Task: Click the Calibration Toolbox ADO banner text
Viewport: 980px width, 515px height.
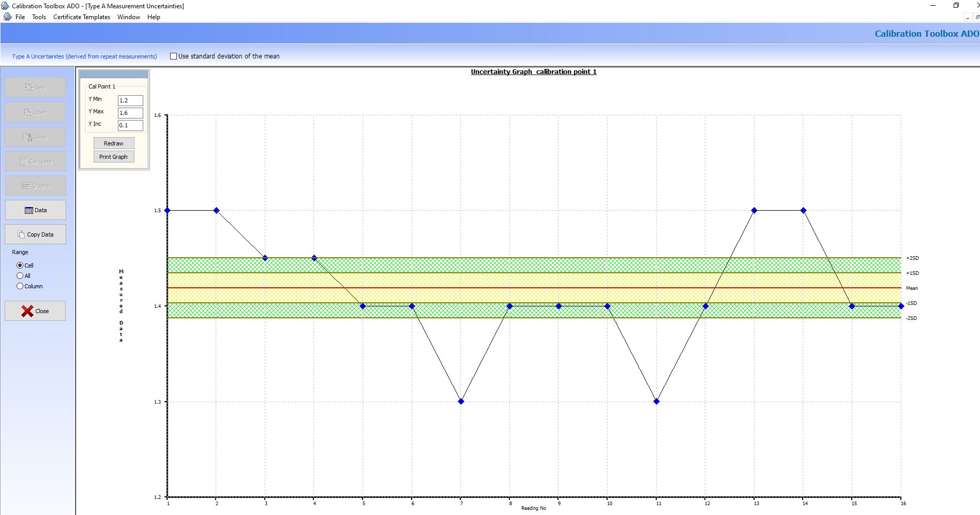Action: coord(927,34)
